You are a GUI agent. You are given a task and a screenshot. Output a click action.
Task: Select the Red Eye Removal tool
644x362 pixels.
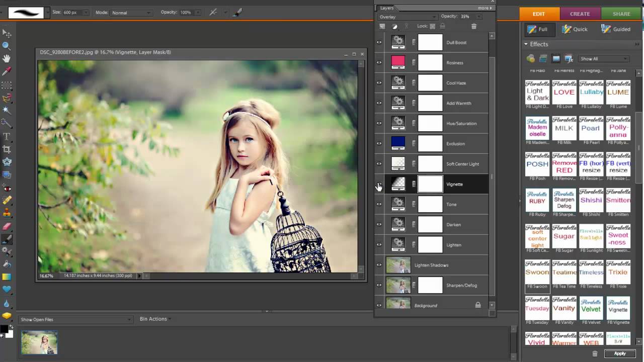(7, 188)
